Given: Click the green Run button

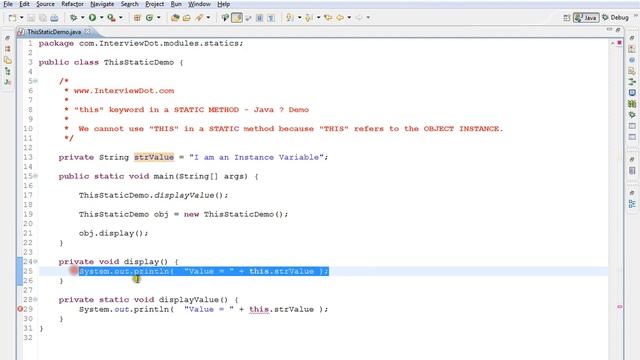Looking at the screenshot, I should (92, 18).
